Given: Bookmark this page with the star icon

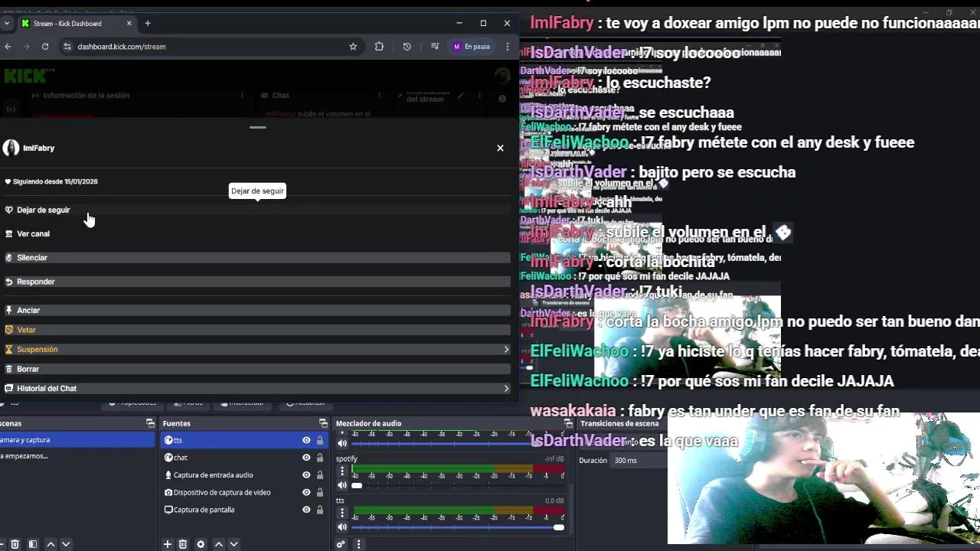Looking at the screenshot, I should click(353, 47).
